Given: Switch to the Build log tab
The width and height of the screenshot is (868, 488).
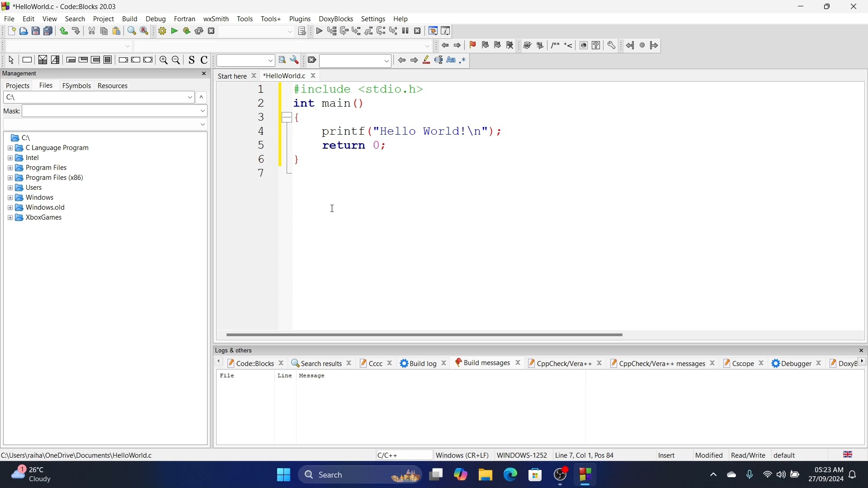Looking at the screenshot, I should 419,365.
